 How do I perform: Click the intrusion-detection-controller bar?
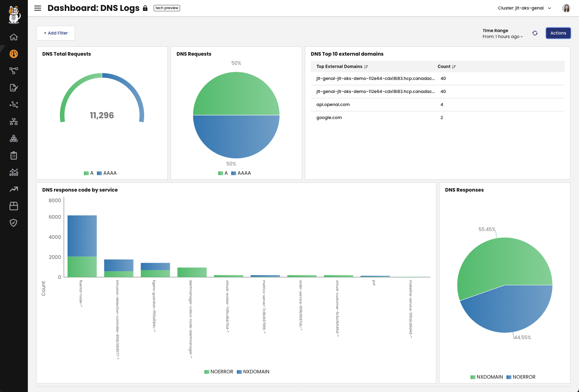tap(119, 268)
